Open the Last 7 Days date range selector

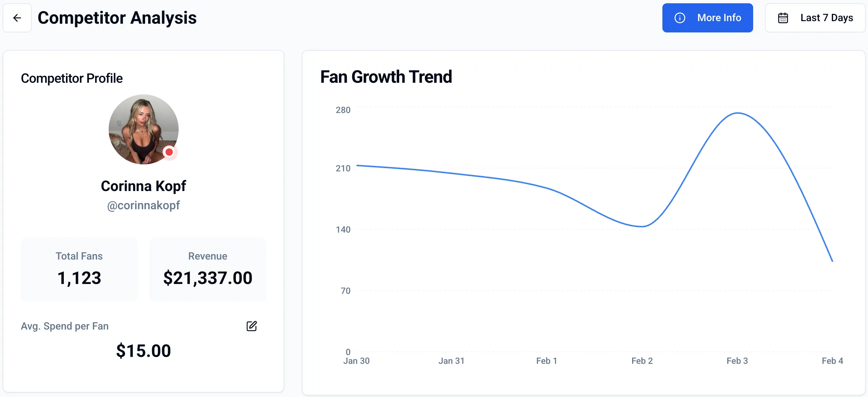coord(815,17)
